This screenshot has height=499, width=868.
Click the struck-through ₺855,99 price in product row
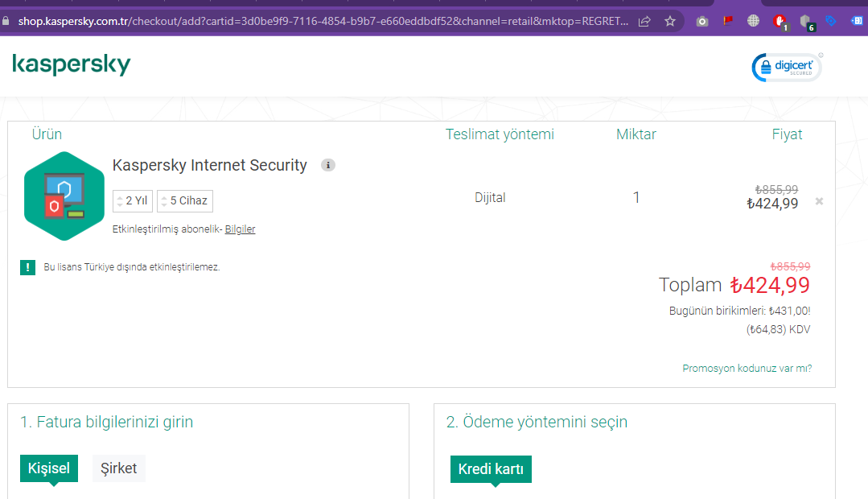click(x=776, y=189)
